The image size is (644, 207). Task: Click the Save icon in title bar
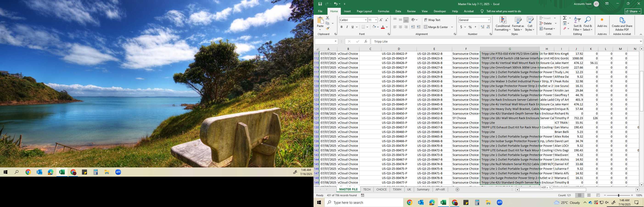coord(320,4)
